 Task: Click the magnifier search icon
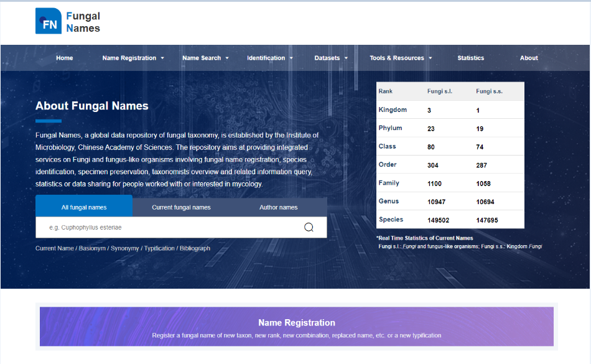click(x=309, y=227)
